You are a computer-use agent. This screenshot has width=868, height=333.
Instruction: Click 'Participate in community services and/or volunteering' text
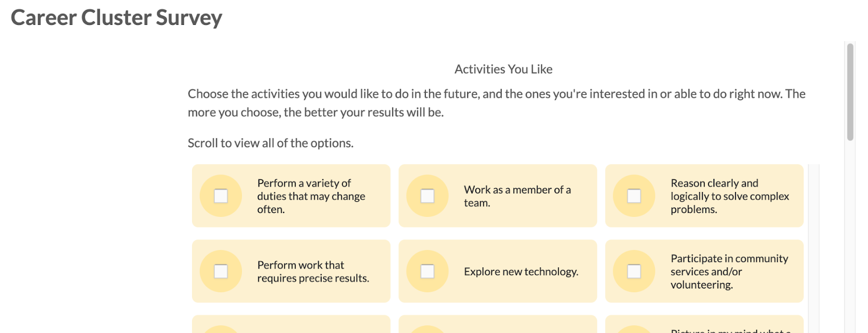point(729,271)
